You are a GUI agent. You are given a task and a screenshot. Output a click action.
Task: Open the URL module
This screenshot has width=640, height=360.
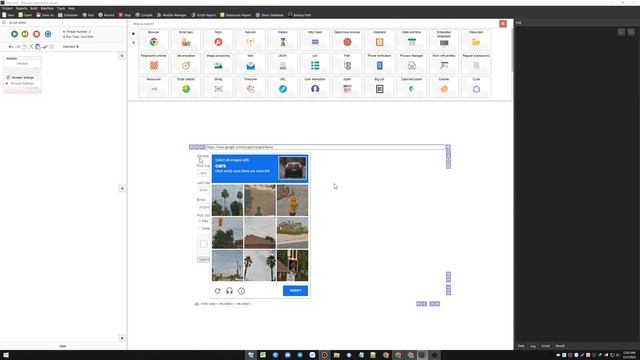pyautogui.click(x=282, y=87)
